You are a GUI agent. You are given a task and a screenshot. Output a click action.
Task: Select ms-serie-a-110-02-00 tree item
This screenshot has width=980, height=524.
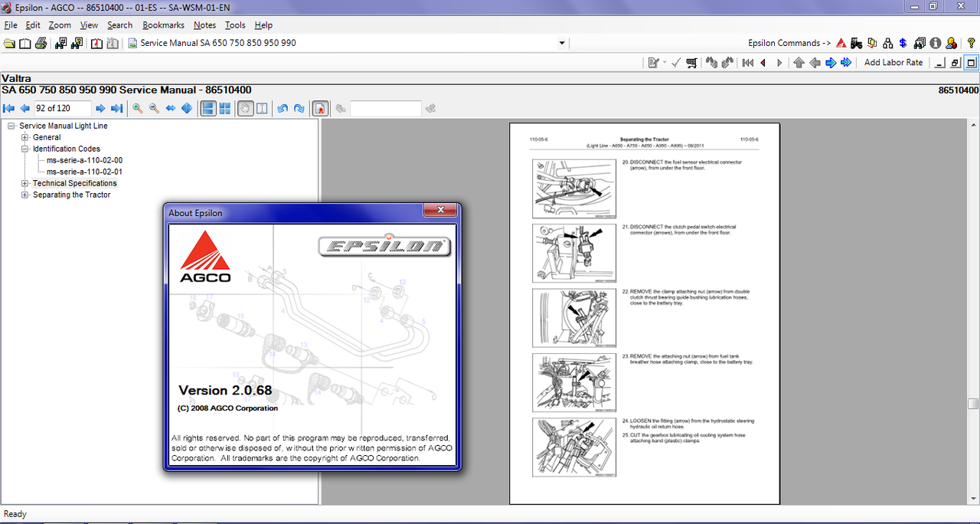[x=84, y=160]
